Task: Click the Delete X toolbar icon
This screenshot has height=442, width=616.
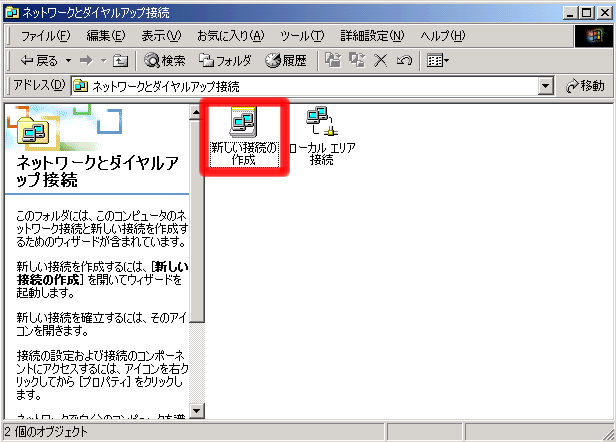Action: pyautogui.click(x=380, y=61)
